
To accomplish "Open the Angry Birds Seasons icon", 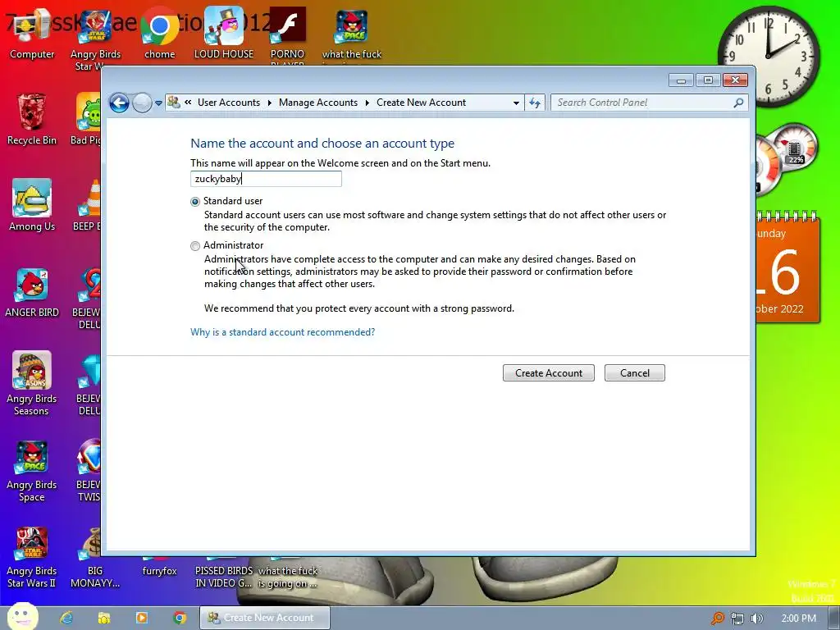I will click(x=32, y=384).
